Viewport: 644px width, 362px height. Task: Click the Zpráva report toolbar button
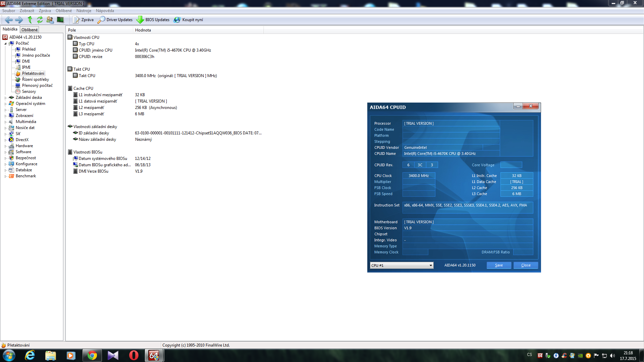pyautogui.click(x=83, y=20)
